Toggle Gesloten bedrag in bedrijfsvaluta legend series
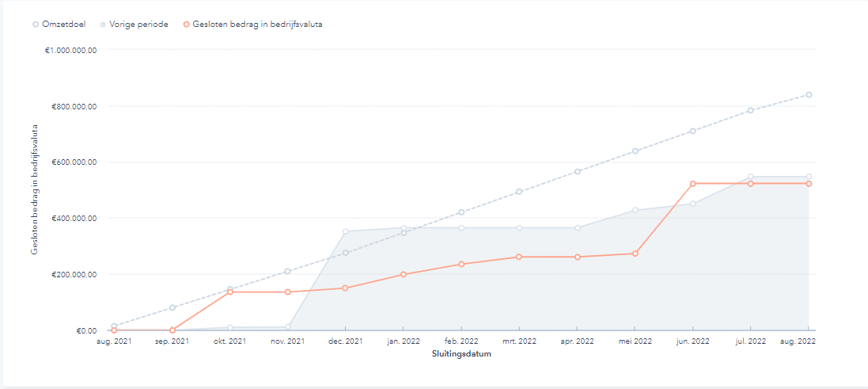Image resolution: width=868 pixels, height=389 pixels. click(253, 25)
